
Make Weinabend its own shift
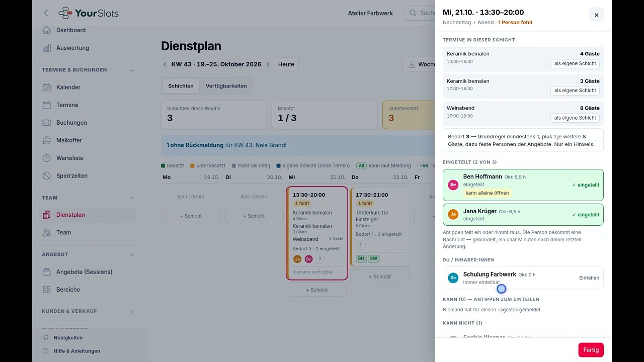(x=575, y=118)
